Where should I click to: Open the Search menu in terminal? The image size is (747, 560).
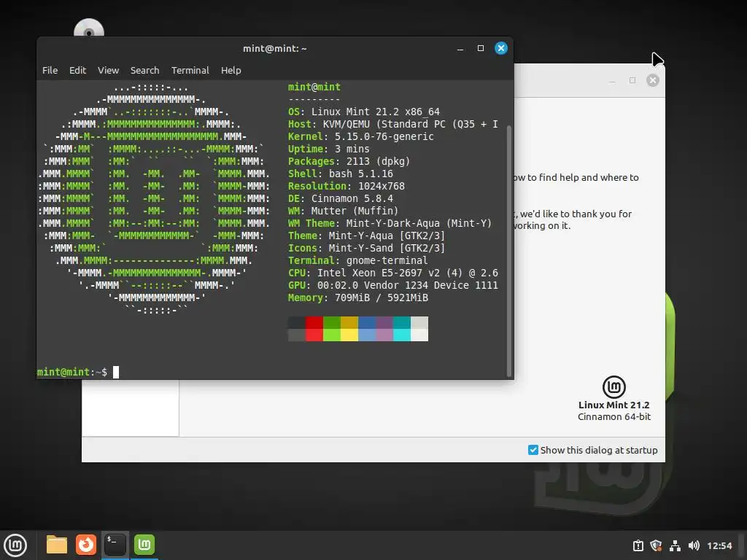tap(145, 71)
